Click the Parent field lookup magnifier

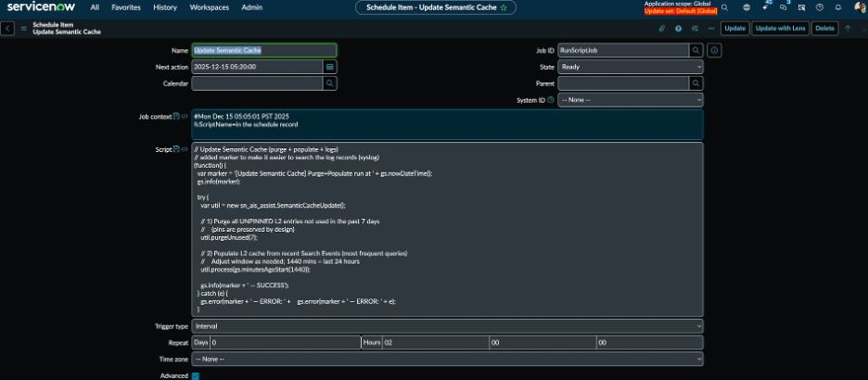point(696,83)
